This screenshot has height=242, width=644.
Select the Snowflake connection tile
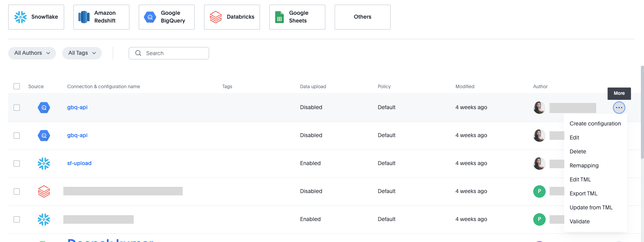click(36, 17)
